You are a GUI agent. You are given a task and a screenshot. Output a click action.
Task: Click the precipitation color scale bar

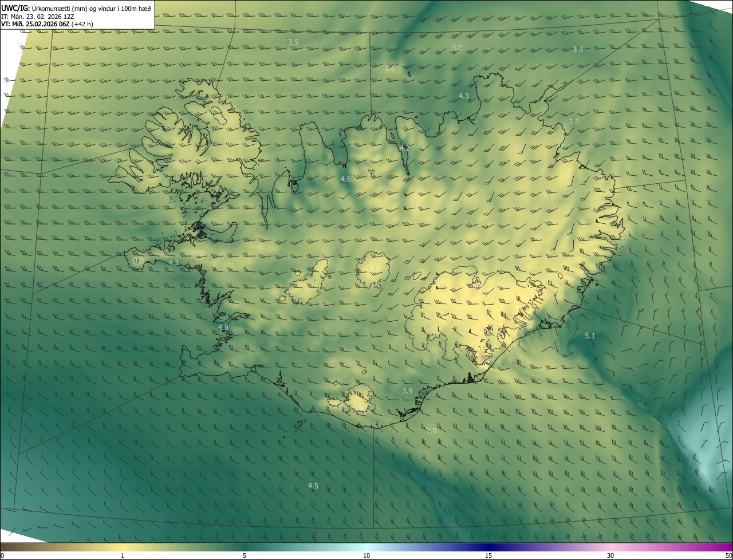[x=366, y=547]
